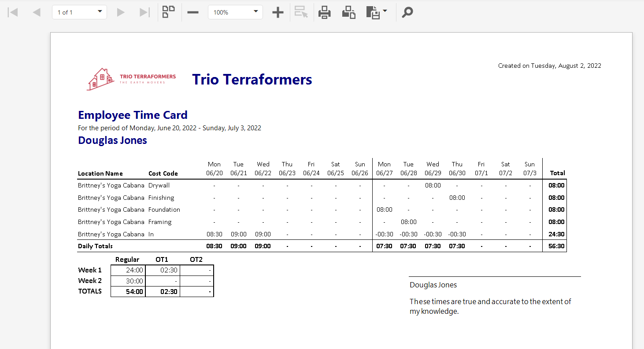Jump to the last page
Viewport: 644px width, 349px height.
click(x=144, y=12)
